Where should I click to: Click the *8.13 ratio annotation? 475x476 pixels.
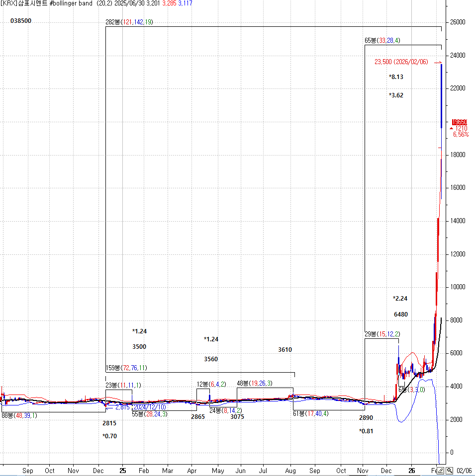396,77
